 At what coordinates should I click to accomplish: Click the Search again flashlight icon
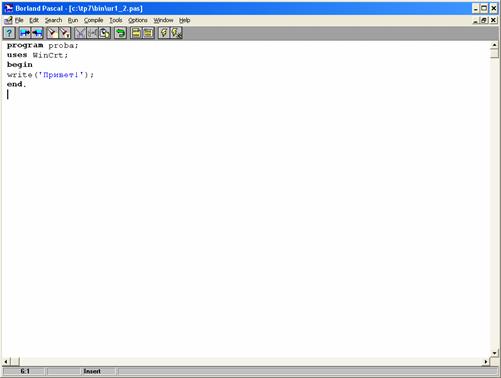click(65, 33)
